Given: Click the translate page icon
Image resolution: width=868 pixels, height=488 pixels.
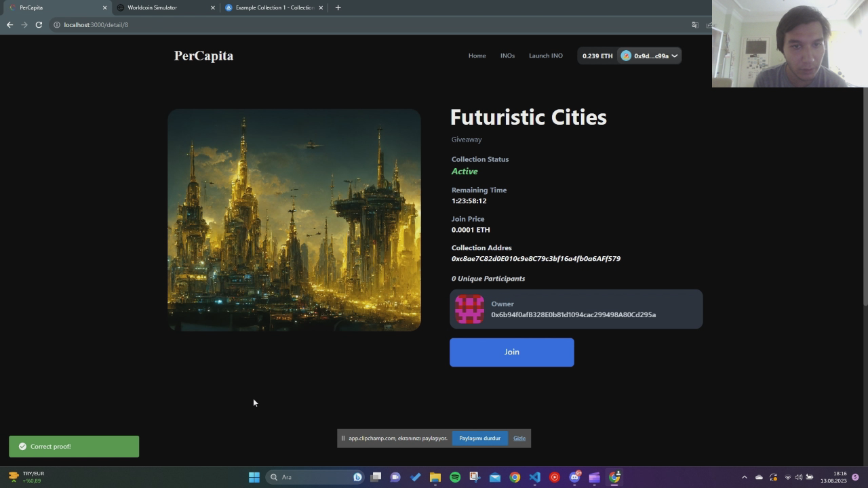Looking at the screenshot, I should click(695, 24).
